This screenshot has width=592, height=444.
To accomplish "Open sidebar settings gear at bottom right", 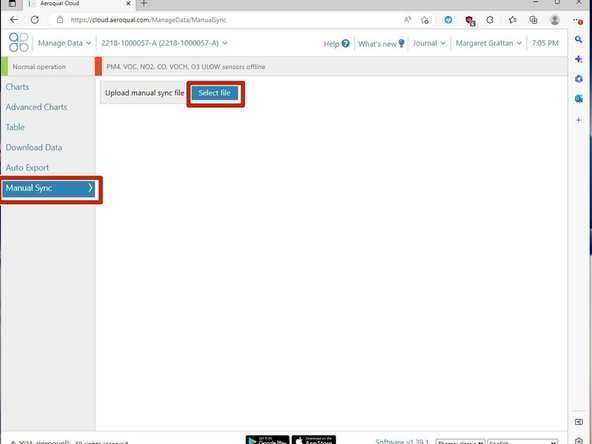I will coord(578,440).
